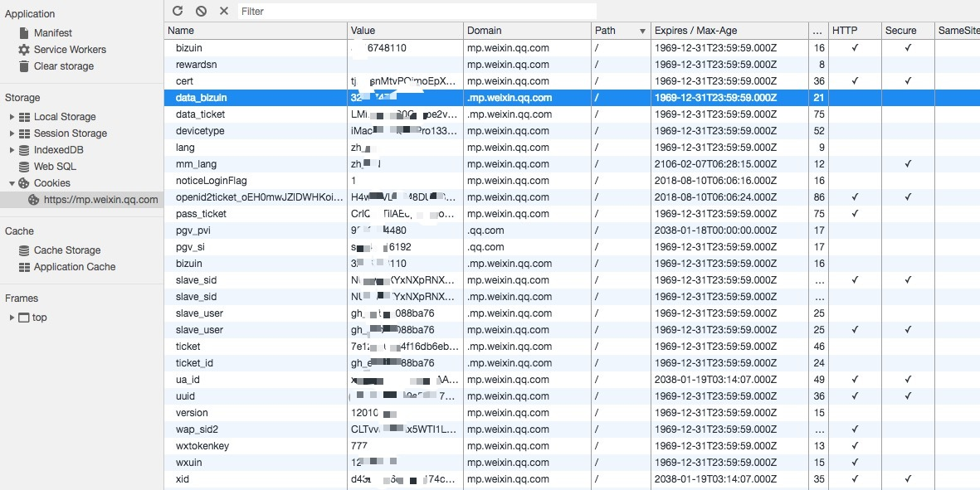
Task: Click the Session Storage grid icon
Action: pos(24,133)
